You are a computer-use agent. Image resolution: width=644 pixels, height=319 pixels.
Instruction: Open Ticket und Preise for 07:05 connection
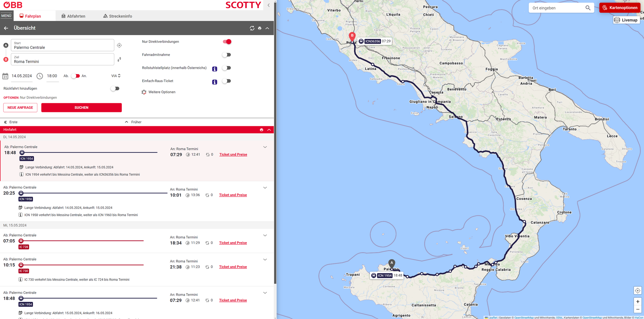click(233, 243)
